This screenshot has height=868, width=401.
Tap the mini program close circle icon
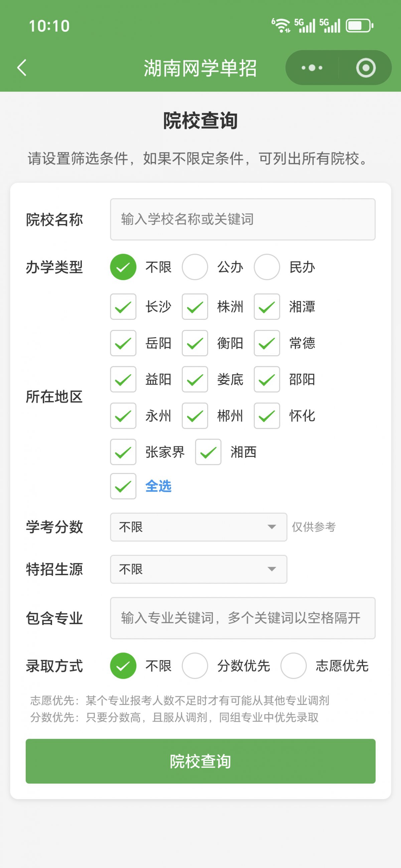point(366,68)
